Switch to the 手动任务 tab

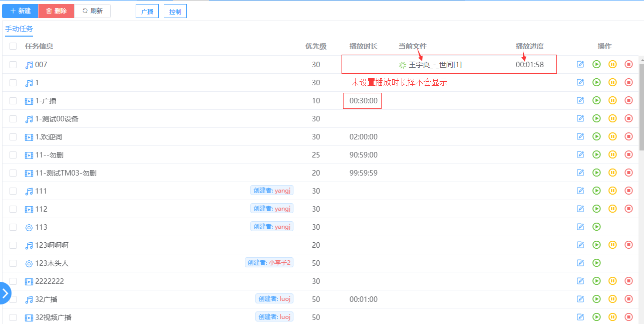(19, 29)
